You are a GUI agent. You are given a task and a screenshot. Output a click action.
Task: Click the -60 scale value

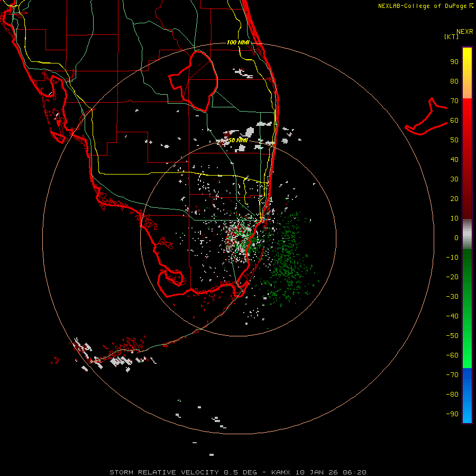452,355
